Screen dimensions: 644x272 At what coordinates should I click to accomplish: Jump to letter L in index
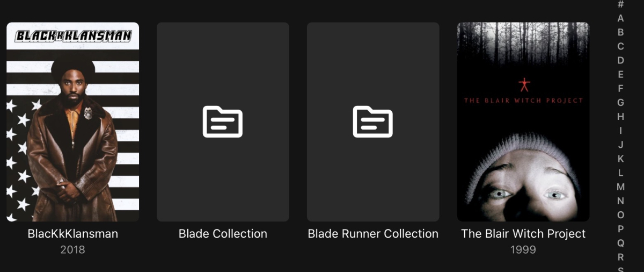point(621,173)
